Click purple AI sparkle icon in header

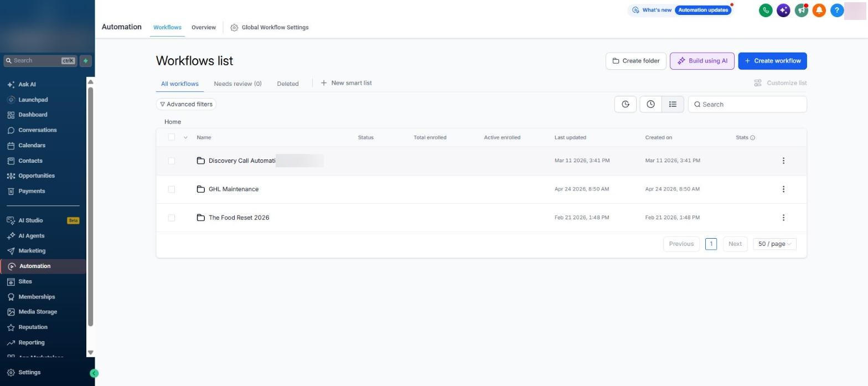783,10
